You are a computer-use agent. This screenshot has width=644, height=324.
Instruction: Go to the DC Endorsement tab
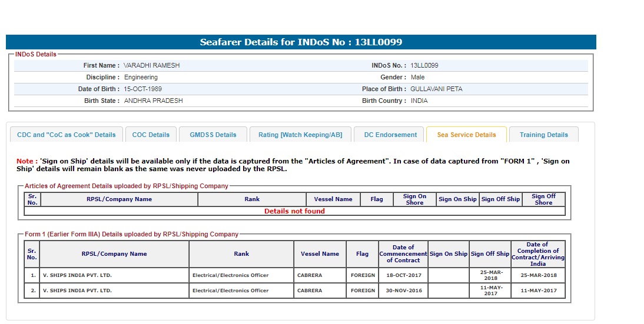(390, 135)
